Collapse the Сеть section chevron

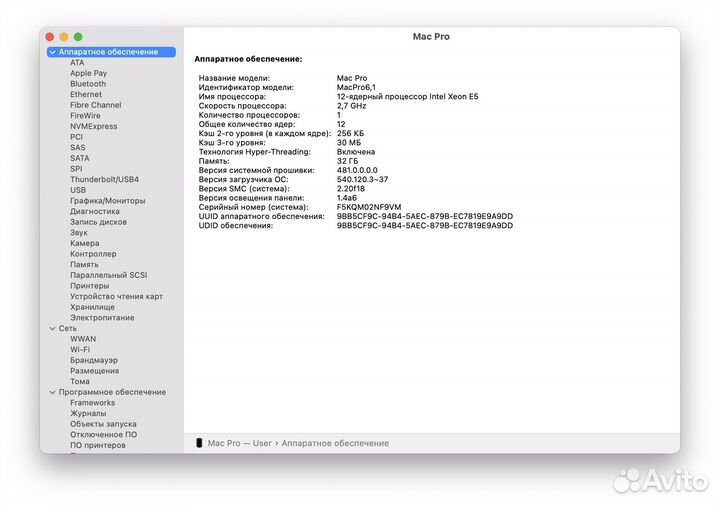click(52, 328)
